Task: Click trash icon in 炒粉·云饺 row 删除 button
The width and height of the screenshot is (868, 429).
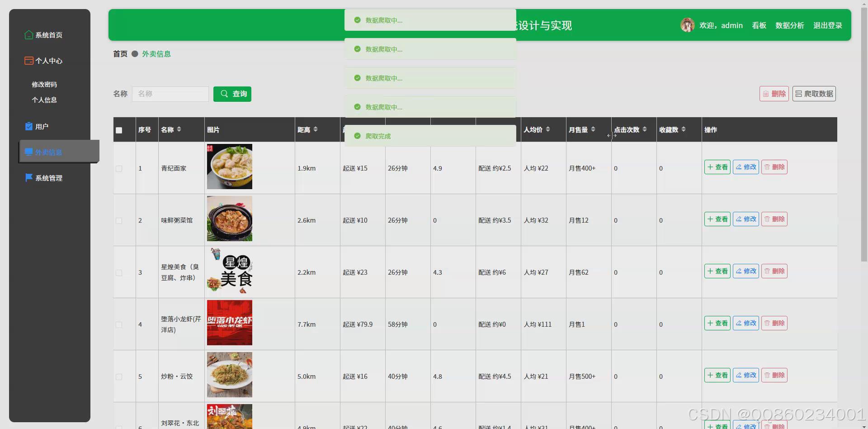Action: (767, 375)
